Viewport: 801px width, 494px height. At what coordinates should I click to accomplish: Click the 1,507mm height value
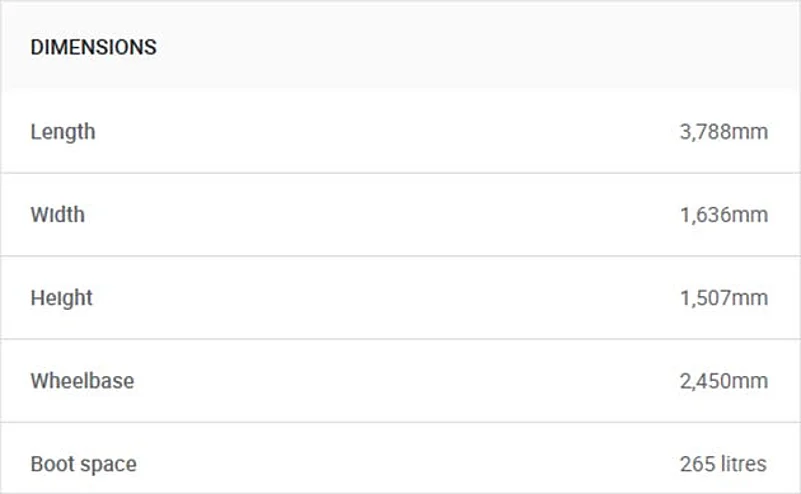pos(723,297)
